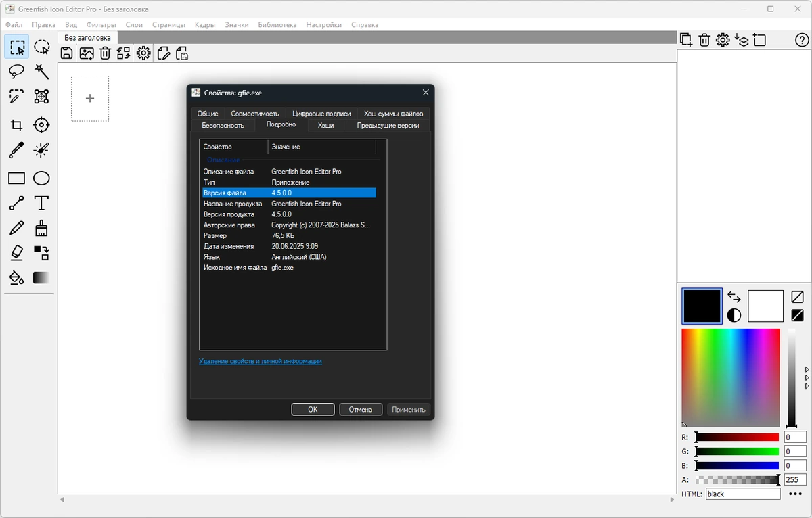Add new page with dashed plus box

click(x=90, y=98)
